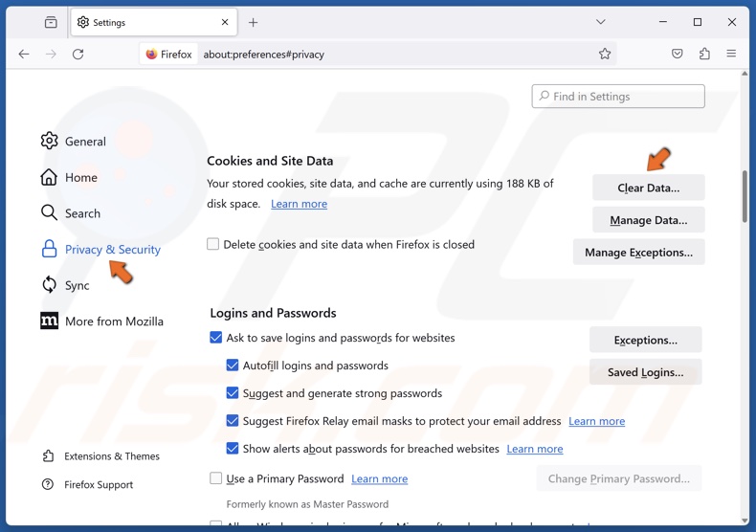The width and height of the screenshot is (756, 532).
Task: Click the Manage Data... button
Action: (649, 220)
